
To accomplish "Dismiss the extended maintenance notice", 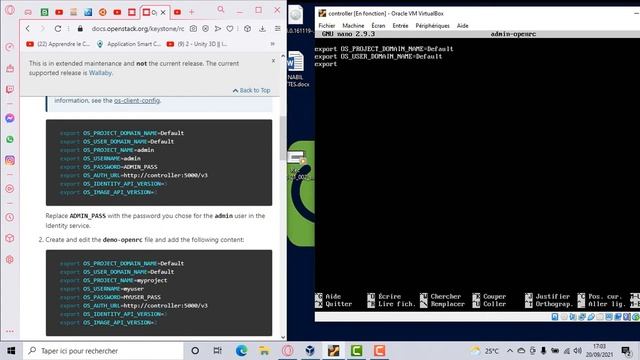I will [273, 60].
